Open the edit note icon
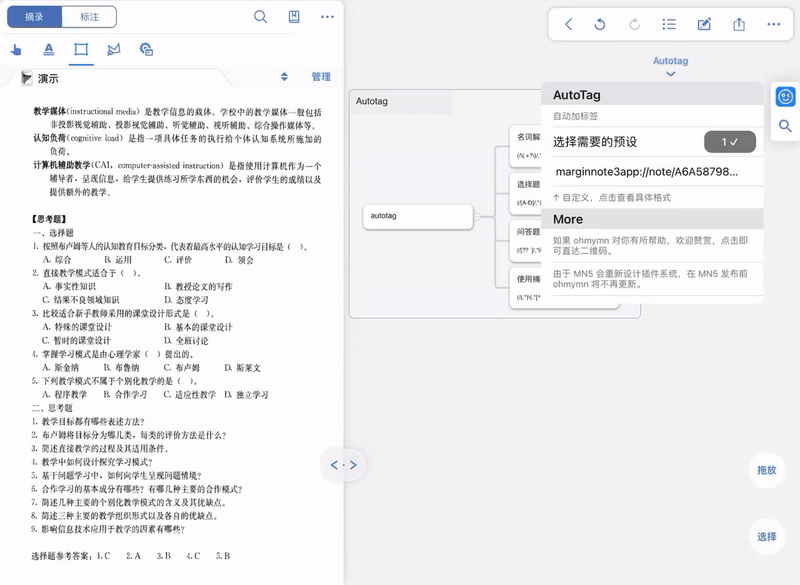Image resolution: width=800 pixels, height=585 pixels. point(704,24)
